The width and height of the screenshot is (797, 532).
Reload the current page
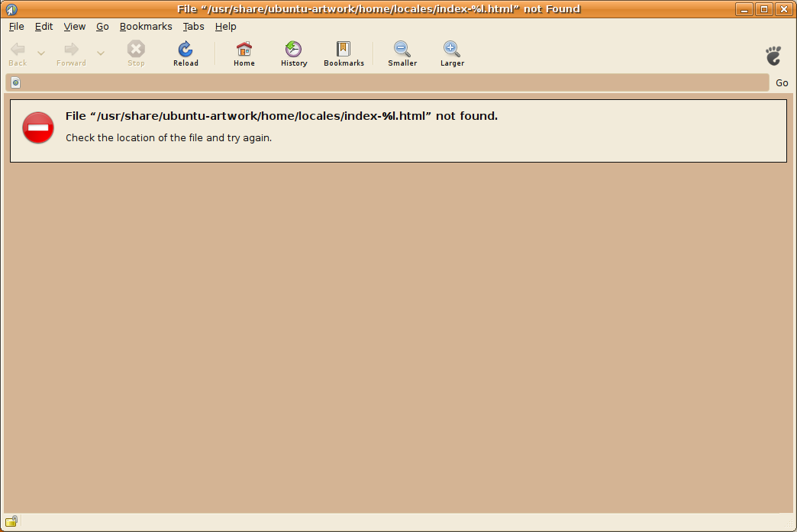tap(186, 53)
